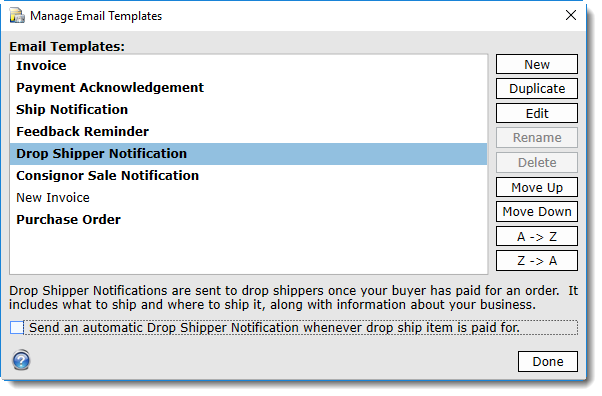The height and width of the screenshot is (396, 602).
Task: Close the Manage Email Templates dialog
Action: 571,15
